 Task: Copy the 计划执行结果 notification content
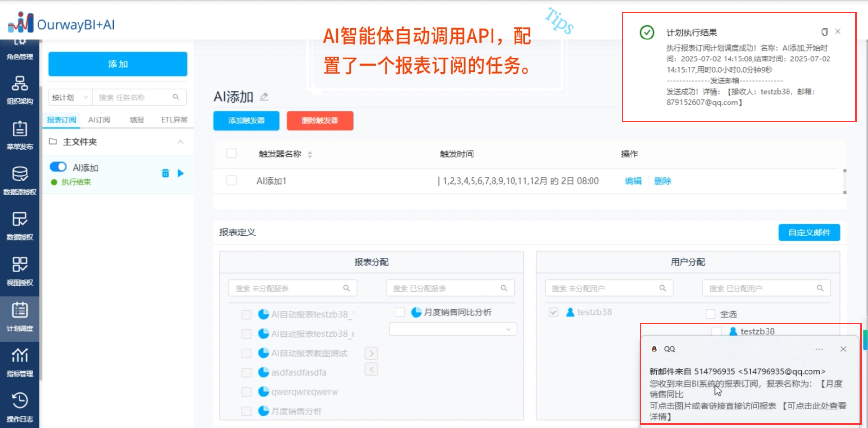click(824, 32)
